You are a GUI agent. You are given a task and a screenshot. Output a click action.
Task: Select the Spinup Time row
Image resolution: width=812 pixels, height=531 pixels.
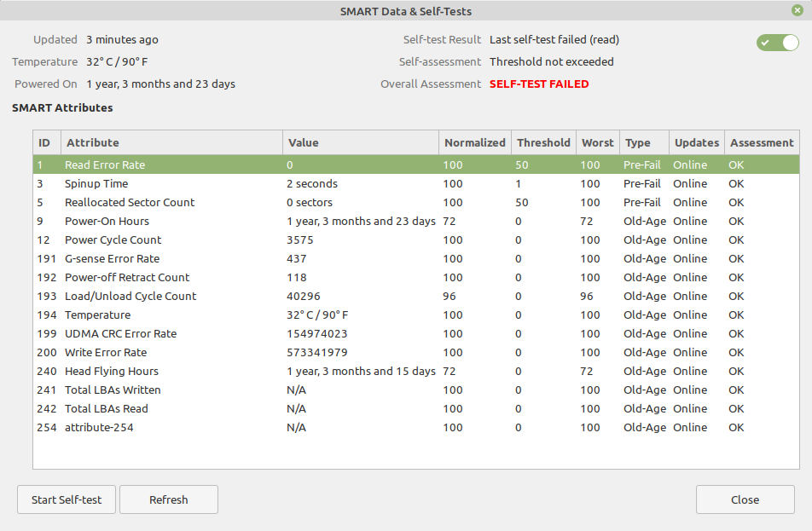coord(416,183)
